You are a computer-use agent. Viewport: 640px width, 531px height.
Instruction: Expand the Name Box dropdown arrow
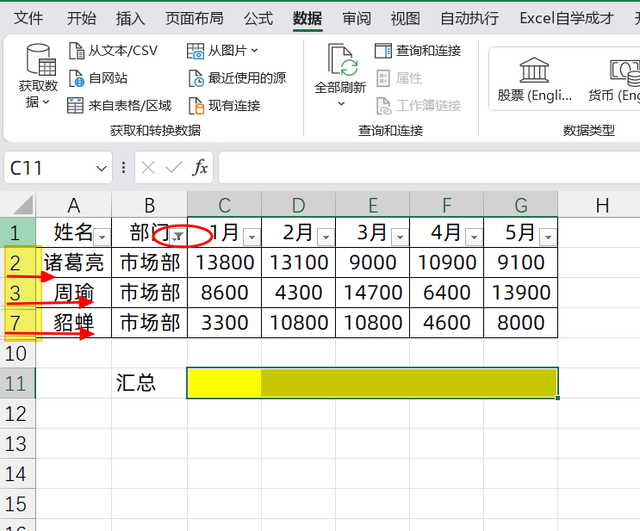pyautogui.click(x=101, y=168)
